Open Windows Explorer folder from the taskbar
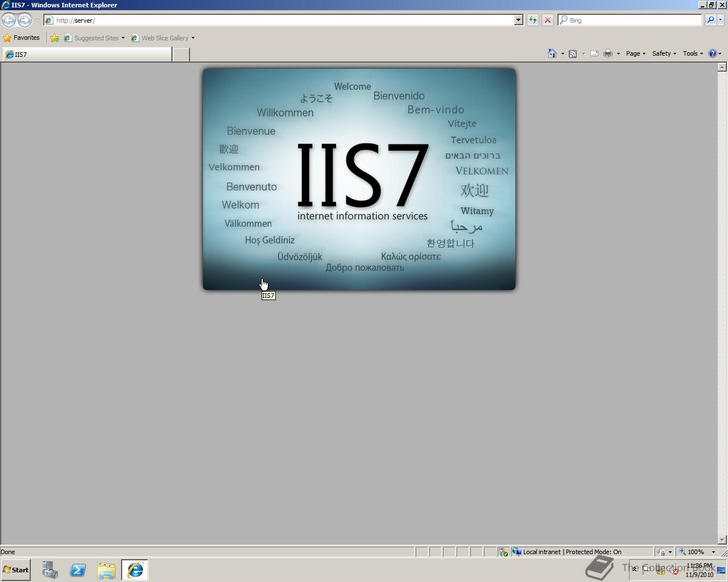This screenshot has height=582, width=728. 106,570
